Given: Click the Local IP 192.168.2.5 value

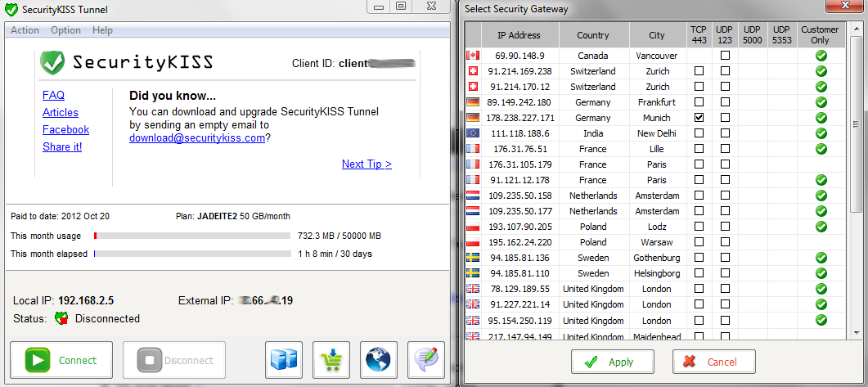Looking at the screenshot, I should pyautogui.click(x=86, y=301).
